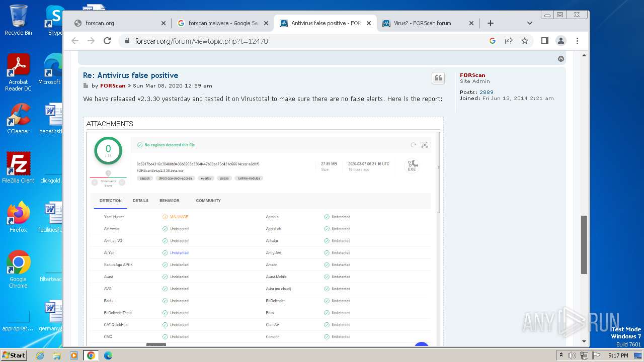Bookmark this page with the star icon

(x=525, y=41)
